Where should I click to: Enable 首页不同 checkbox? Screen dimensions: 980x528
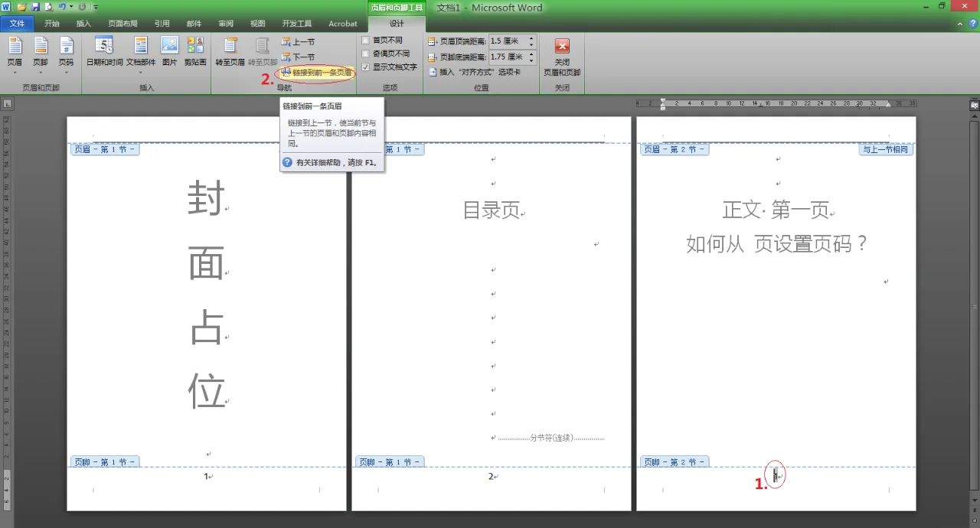[x=366, y=41]
